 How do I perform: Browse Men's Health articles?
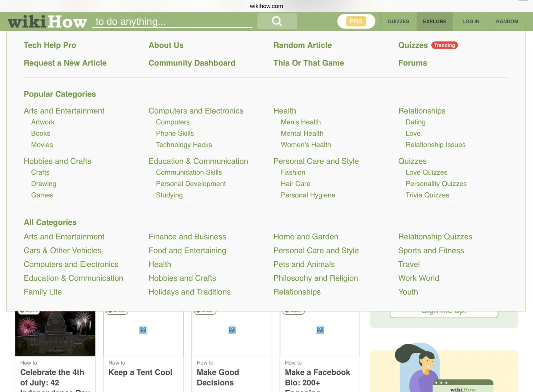tap(301, 122)
